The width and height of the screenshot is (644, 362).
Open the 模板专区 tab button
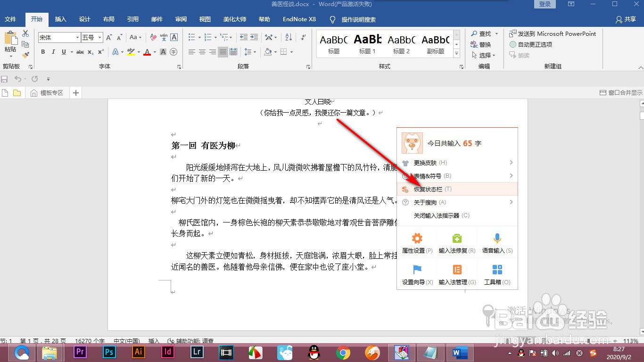click(x=47, y=93)
